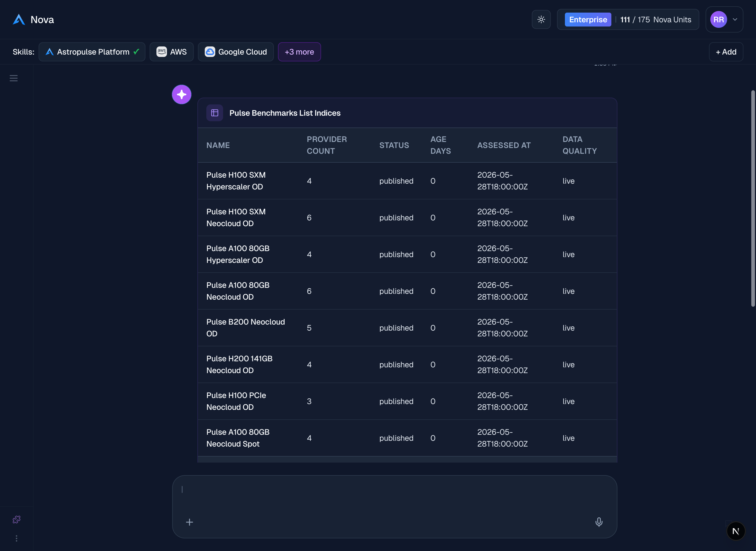The height and width of the screenshot is (551, 756).
Task: Select the Pulse H100 SXM Neocloud OD row
Action: (407, 218)
